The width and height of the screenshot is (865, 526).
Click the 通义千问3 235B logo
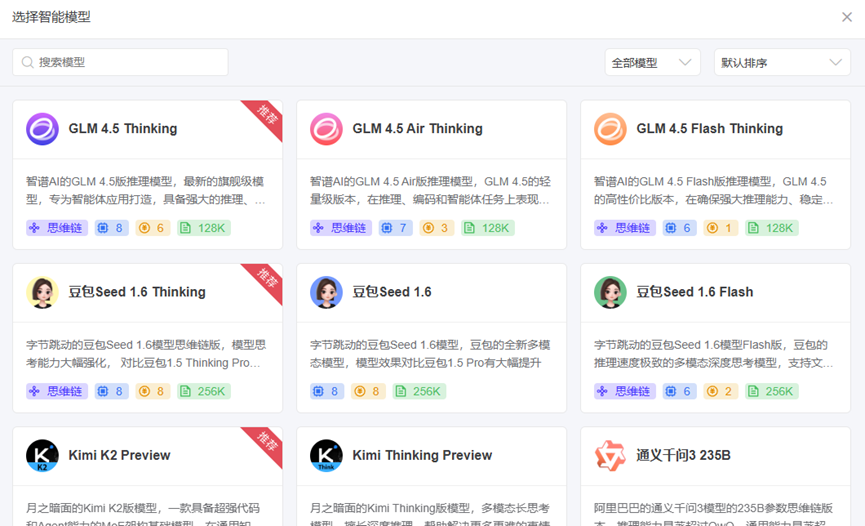610,455
